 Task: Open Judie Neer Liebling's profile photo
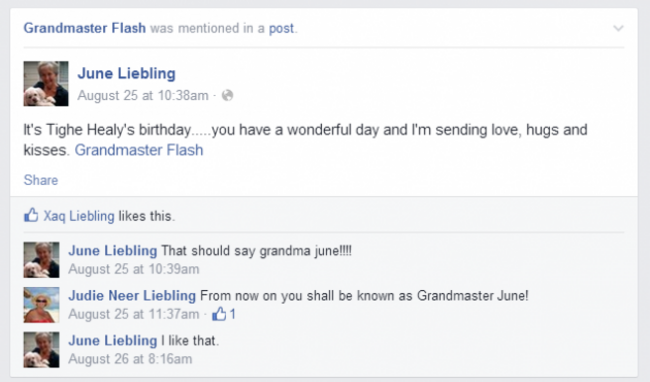[x=41, y=305]
